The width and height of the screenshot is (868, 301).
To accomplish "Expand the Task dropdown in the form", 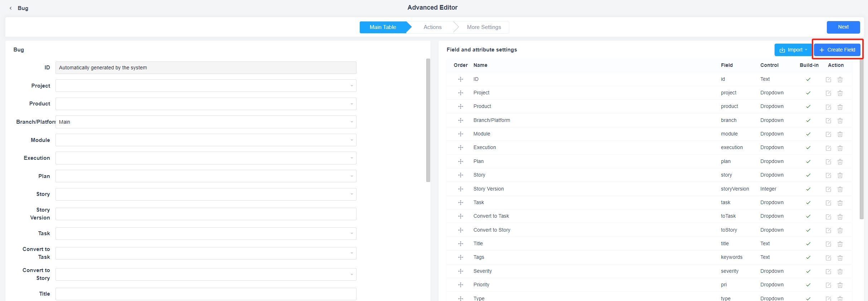I will [206, 233].
